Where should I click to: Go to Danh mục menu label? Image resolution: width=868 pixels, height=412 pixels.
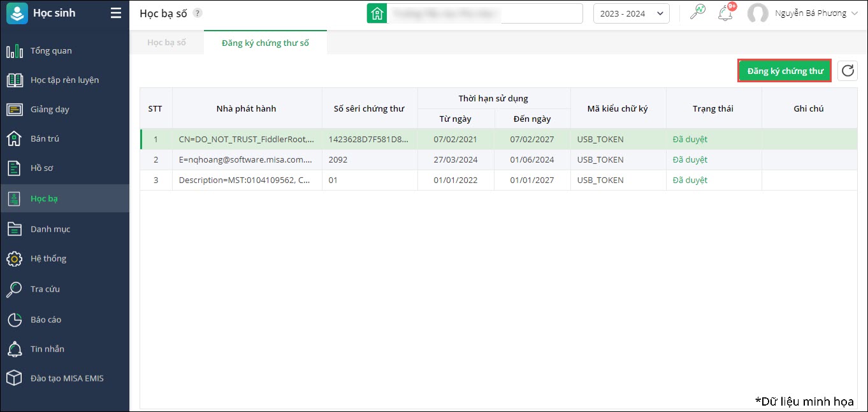coord(50,229)
